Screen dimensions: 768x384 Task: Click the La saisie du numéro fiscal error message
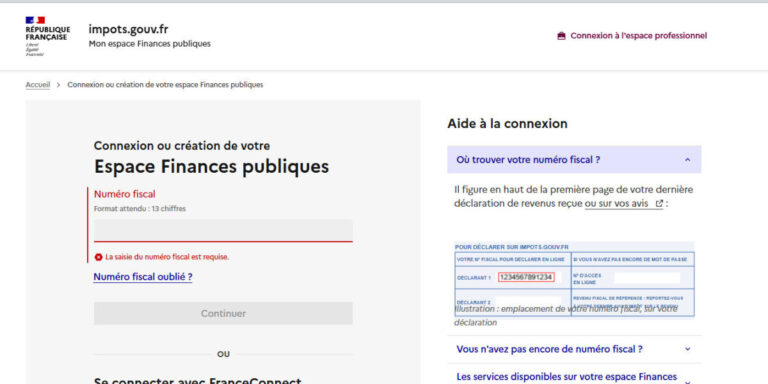[x=167, y=257]
